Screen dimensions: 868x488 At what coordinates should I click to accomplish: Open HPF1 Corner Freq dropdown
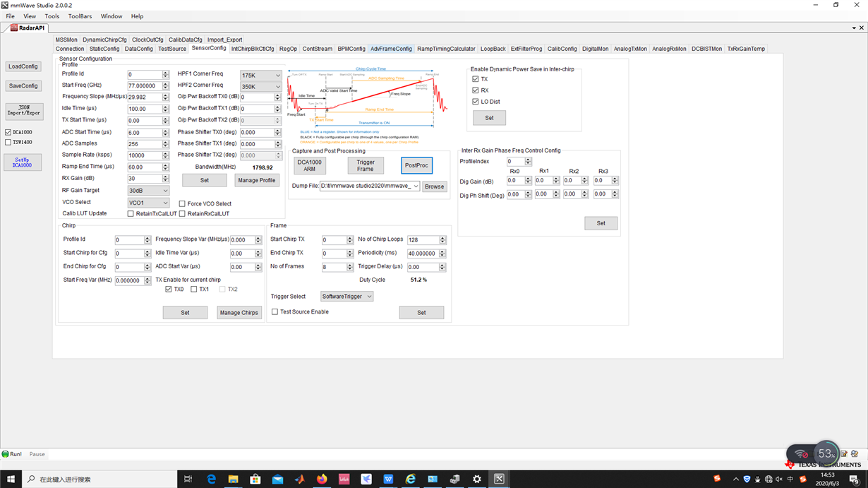pyautogui.click(x=260, y=76)
